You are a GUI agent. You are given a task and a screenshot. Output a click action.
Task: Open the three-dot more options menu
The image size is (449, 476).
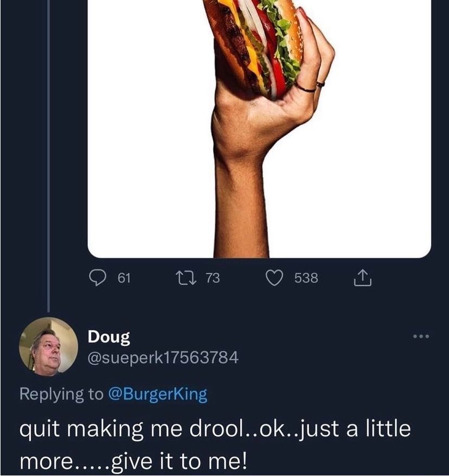pos(421,336)
